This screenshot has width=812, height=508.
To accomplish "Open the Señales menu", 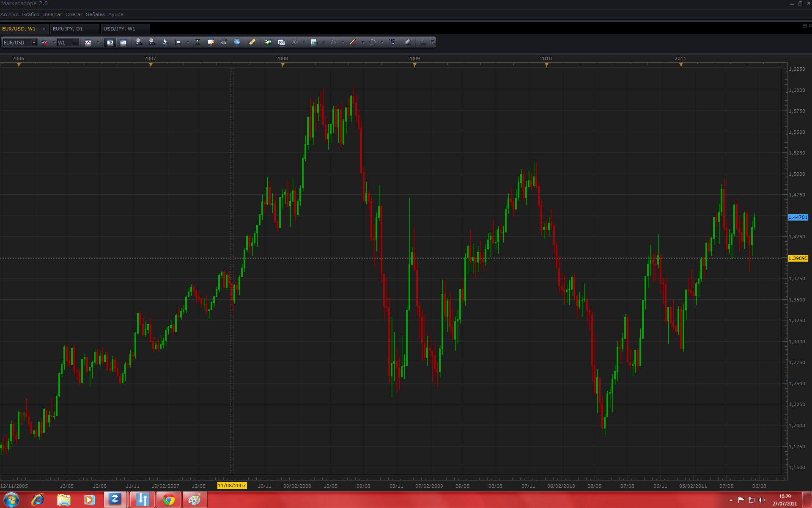I will point(95,14).
